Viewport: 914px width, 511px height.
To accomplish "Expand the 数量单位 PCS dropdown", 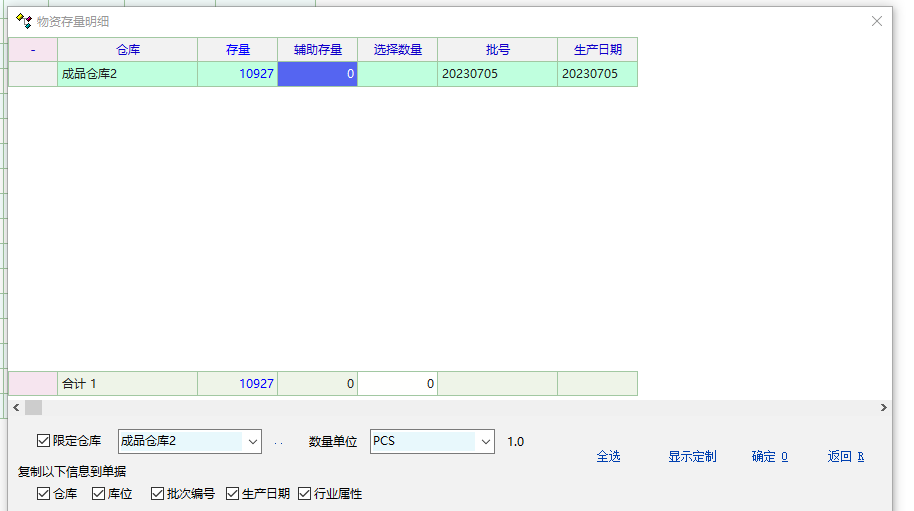I will pyautogui.click(x=485, y=441).
